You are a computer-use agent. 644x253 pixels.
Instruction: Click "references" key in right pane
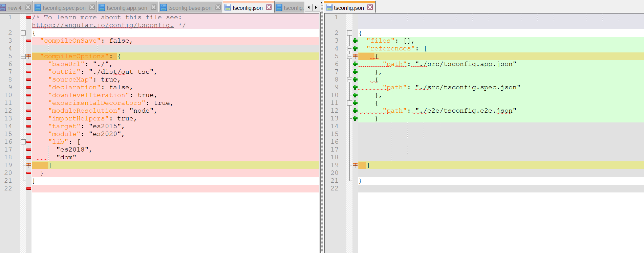391,48
